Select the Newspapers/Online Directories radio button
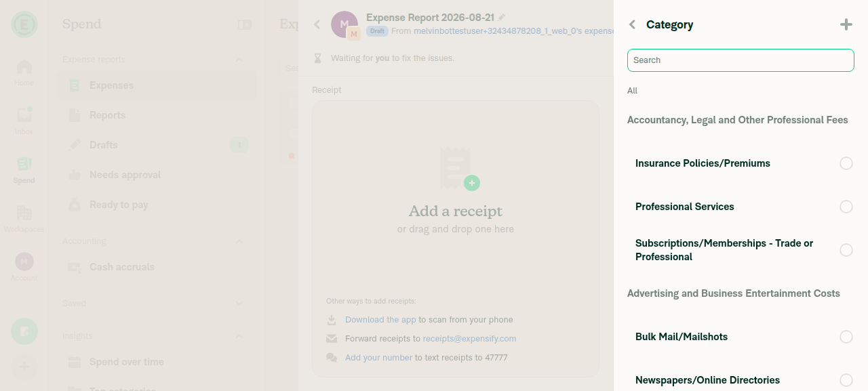The image size is (868, 391). 846,380
